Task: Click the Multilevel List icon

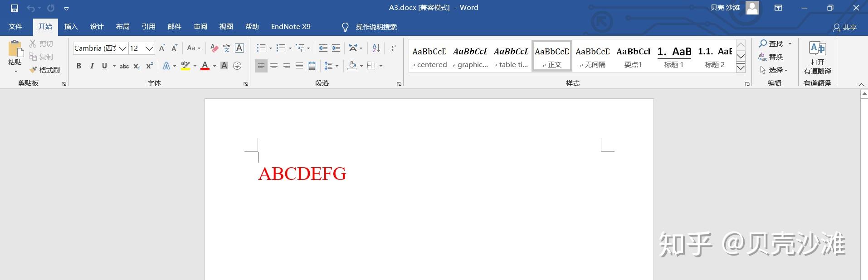Action: coord(300,48)
